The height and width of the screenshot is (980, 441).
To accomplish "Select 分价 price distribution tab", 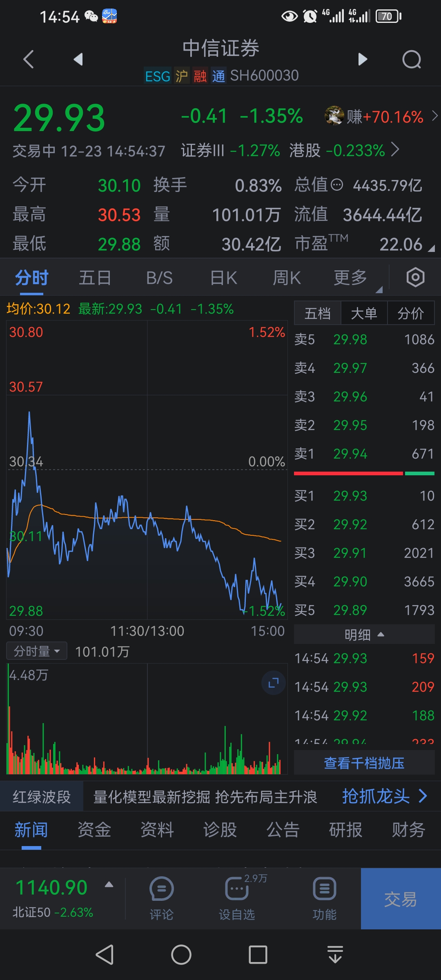I will (411, 313).
